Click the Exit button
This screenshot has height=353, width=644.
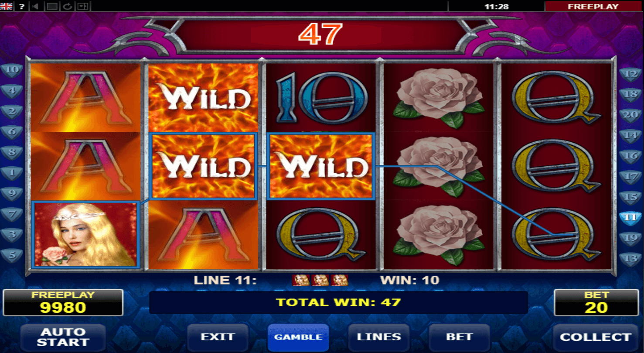218,337
